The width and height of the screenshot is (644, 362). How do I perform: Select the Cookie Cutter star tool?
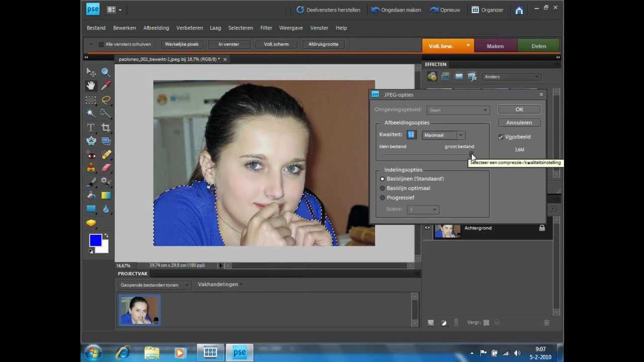coord(91,141)
